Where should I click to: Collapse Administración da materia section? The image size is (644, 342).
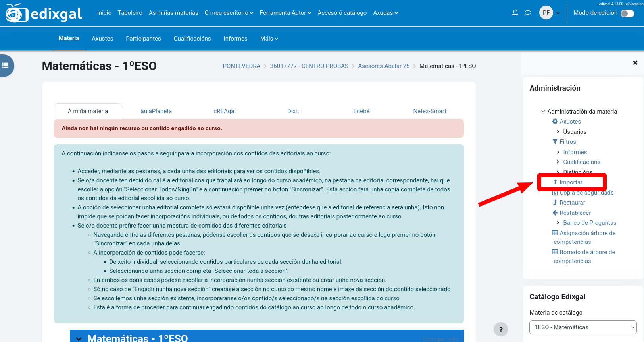click(543, 112)
